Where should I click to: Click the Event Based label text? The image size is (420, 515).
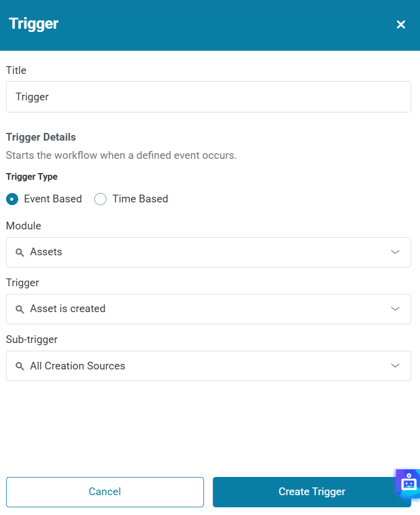point(53,199)
